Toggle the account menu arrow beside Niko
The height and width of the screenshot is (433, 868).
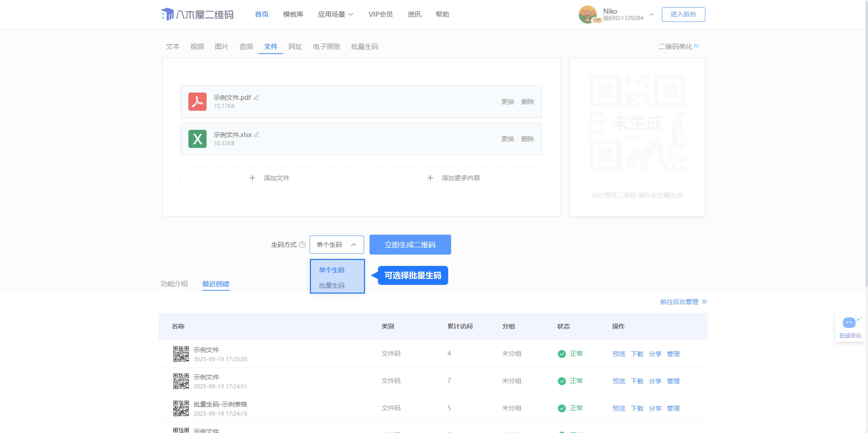pyautogui.click(x=651, y=14)
